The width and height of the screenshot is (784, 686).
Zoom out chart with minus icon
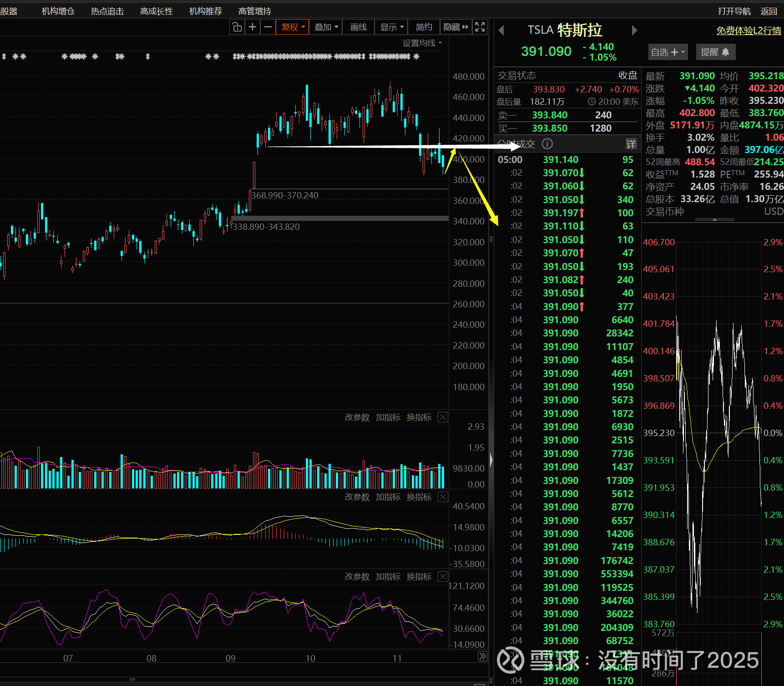(268, 27)
